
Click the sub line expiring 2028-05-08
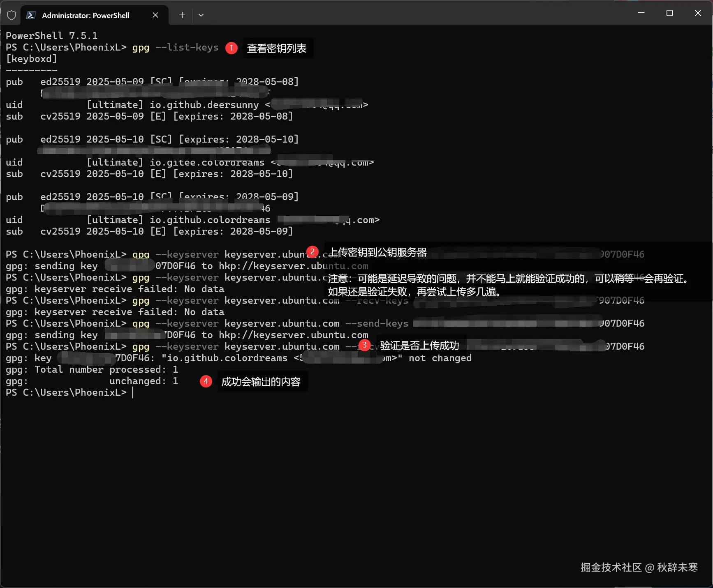149,116
